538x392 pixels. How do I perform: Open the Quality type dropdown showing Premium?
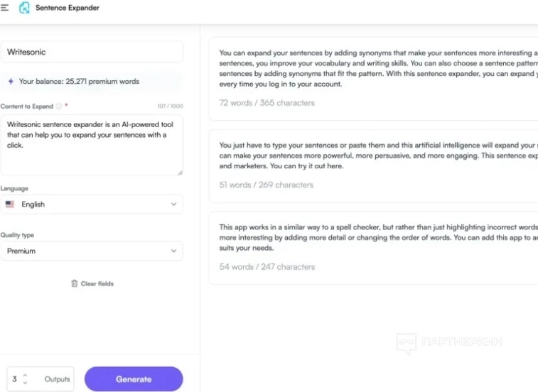pos(91,251)
